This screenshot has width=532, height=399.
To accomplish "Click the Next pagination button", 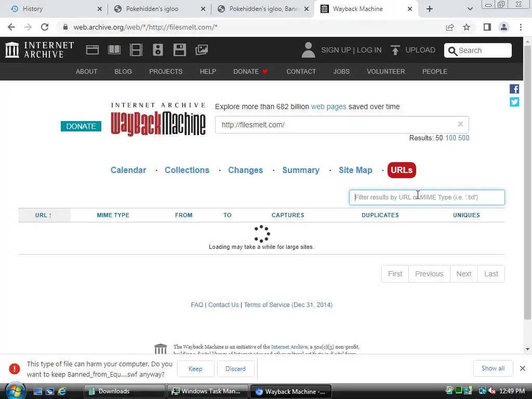I will point(464,274).
